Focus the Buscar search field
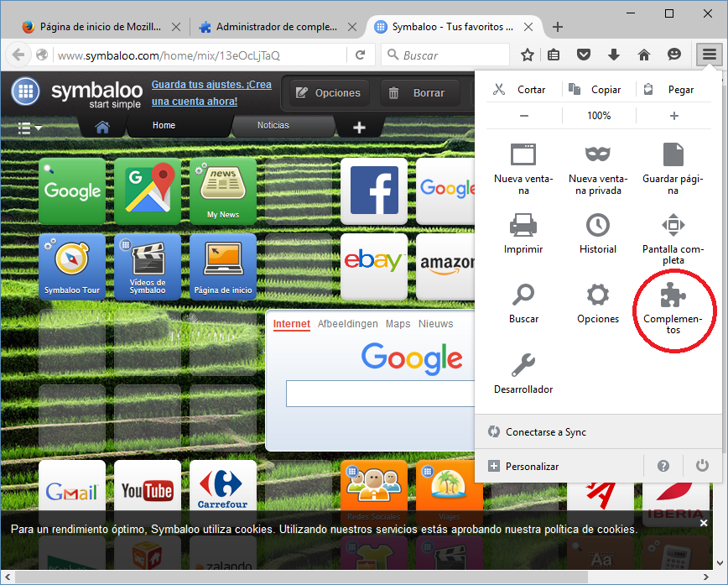Screen dimensions: 728x585 coord(445,55)
